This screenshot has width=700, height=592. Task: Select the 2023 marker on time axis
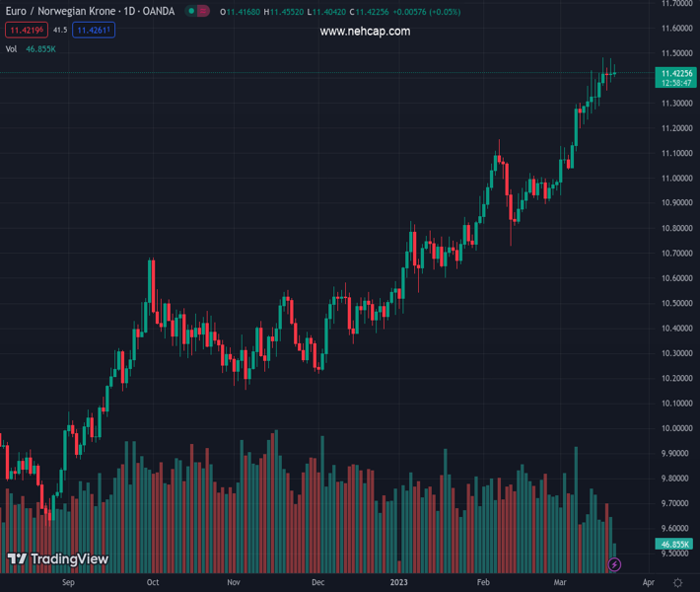398,583
